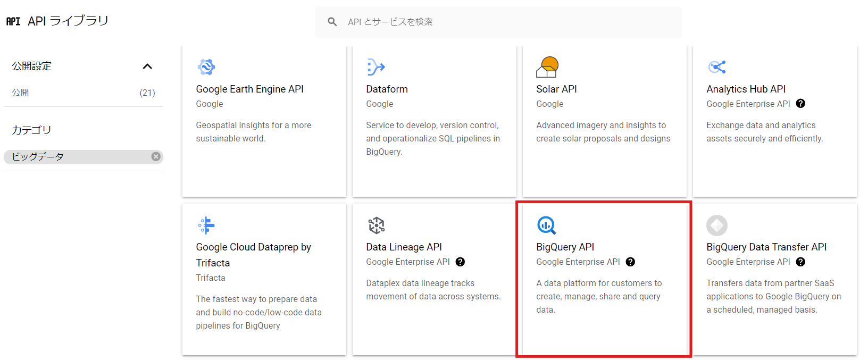Image resolution: width=868 pixels, height=360 pixels.
Task: Click Google Enterprise API label under Data Lineage
Action: (x=408, y=262)
